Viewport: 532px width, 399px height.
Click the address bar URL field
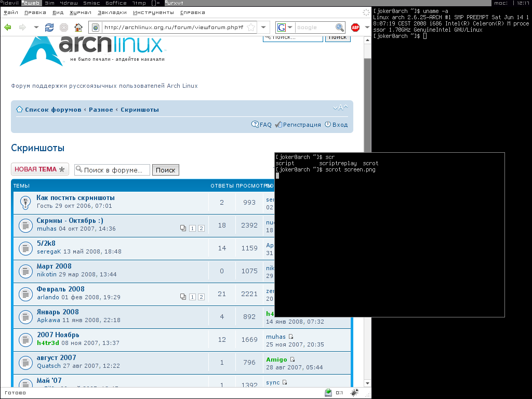tap(174, 27)
